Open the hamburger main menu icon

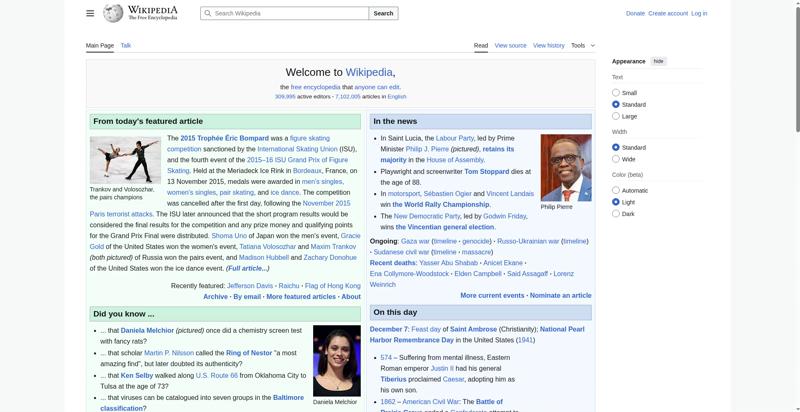(90, 13)
